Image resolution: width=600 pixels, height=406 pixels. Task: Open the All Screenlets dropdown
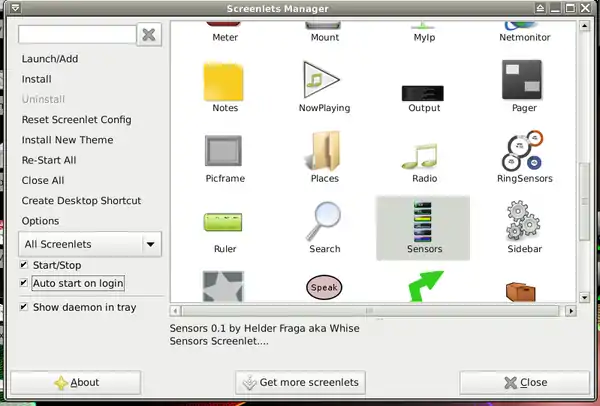[90, 244]
